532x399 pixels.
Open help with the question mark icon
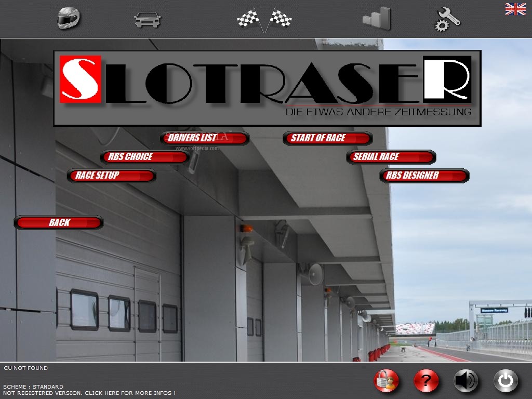[x=426, y=381]
